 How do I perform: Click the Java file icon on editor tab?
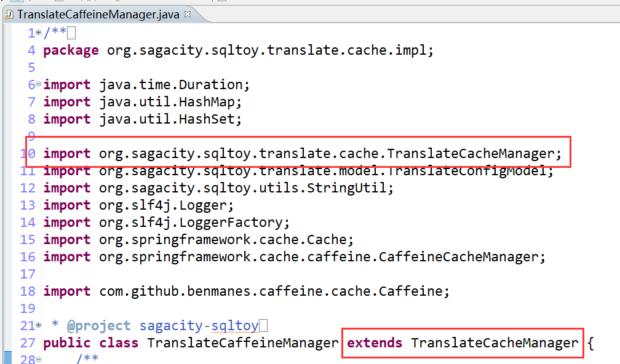(9, 14)
